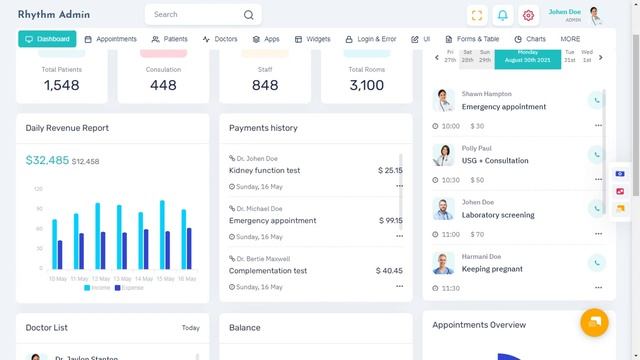Viewport: 640px width, 360px height.
Task: Click the Dr. Bertie Maxwell payment link
Action: coord(260,259)
